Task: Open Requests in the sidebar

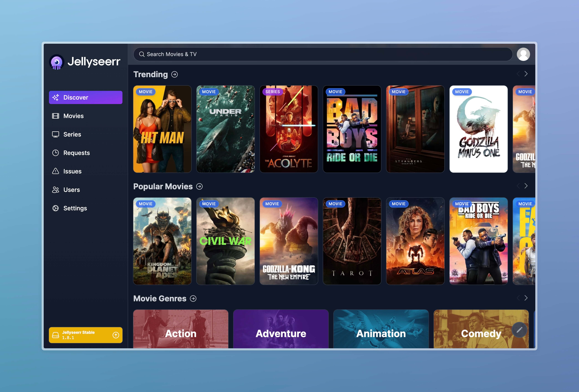Action: (x=86, y=153)
